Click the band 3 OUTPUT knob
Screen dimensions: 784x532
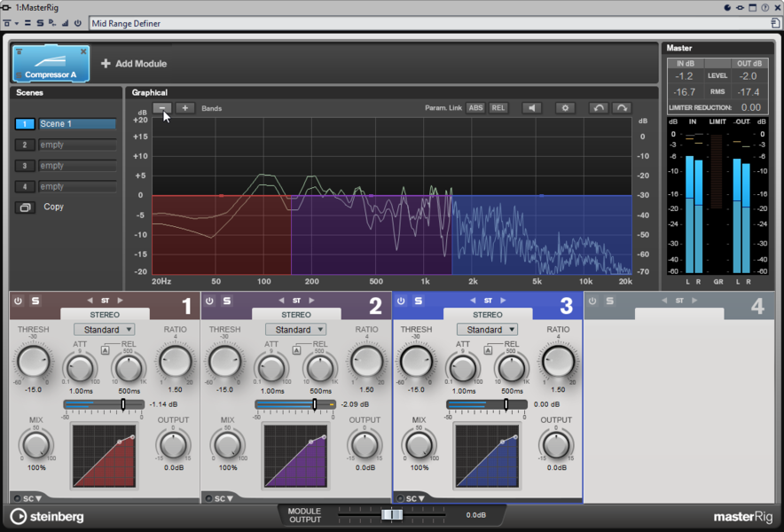(x=556, y=444)
